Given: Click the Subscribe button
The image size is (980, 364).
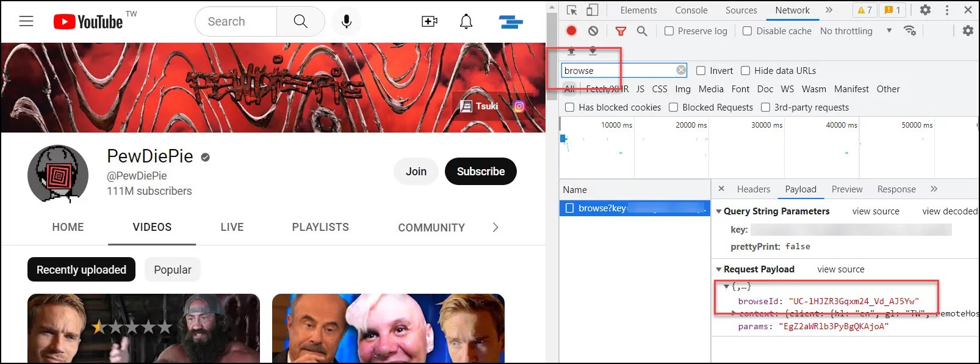Looking at the screenshot, I should tap(481, 172).
